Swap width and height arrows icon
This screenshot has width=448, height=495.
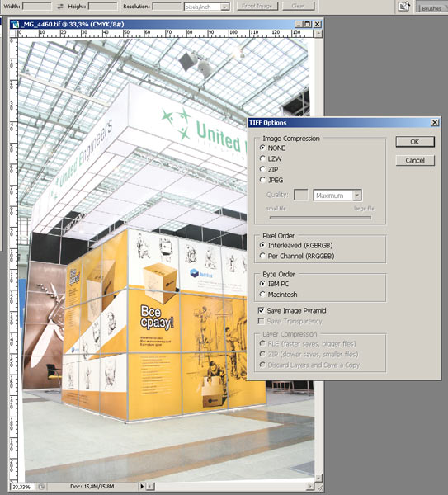pos(60,7)
